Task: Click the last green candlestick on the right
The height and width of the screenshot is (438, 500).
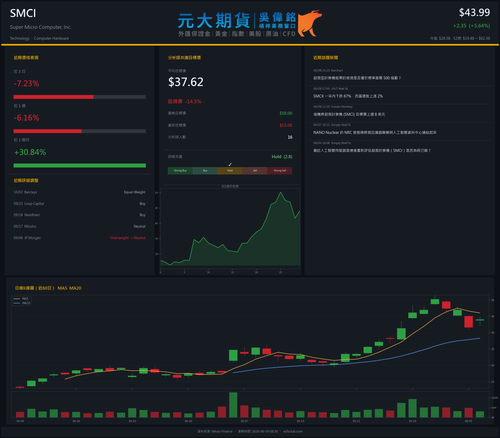Action: [x=480, y=320]
